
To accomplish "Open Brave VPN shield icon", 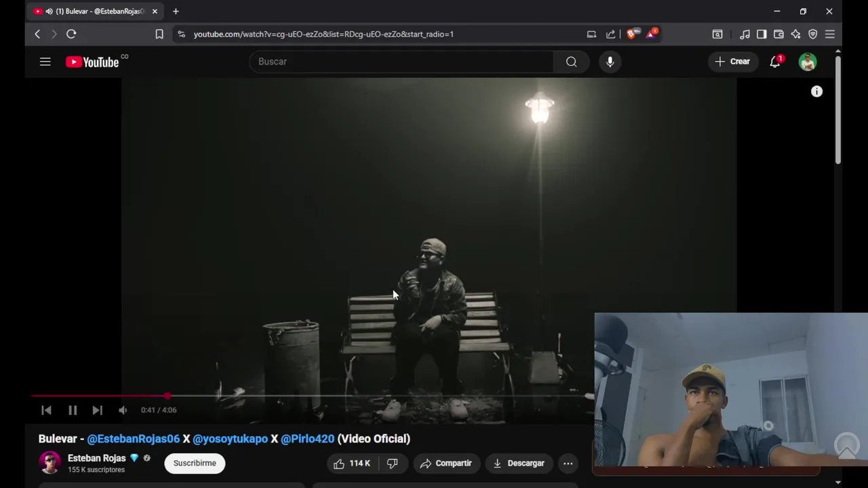I will click(x=812, y=34).
